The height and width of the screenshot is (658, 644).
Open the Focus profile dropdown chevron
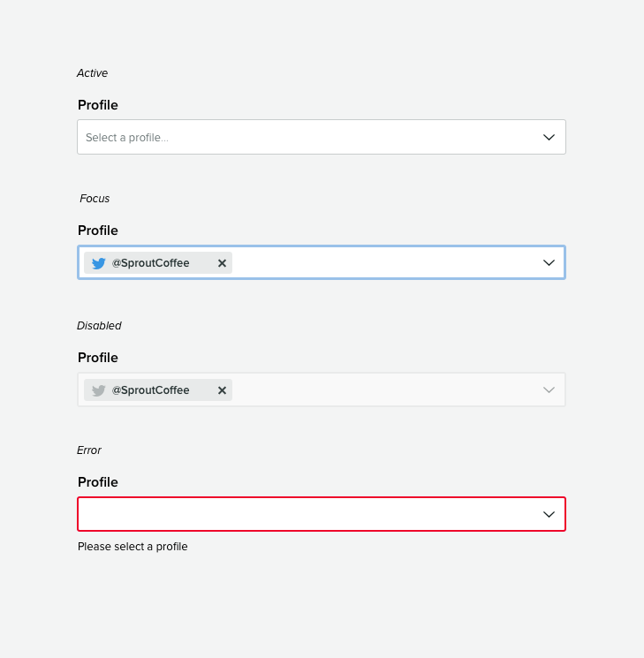tap(549, 263)
